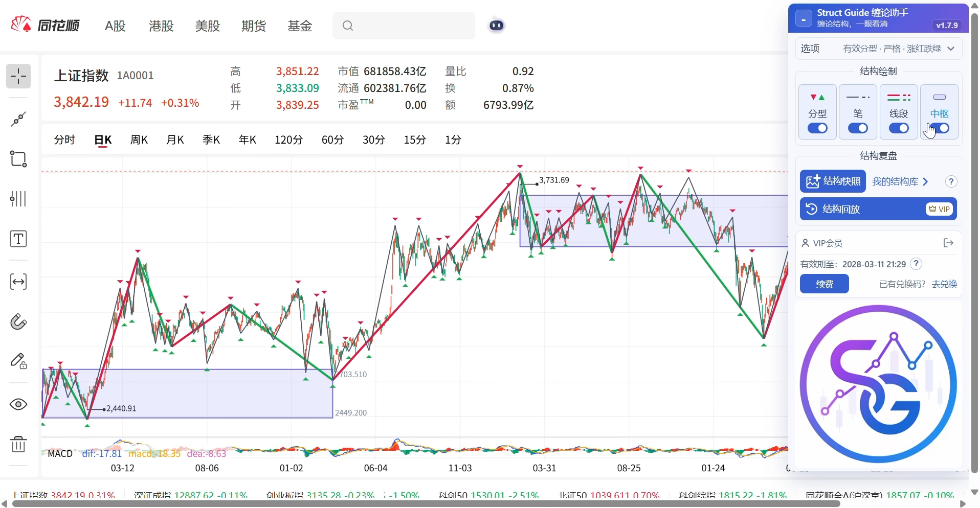Screen dimensions: 980x508
Task: Open the A股 menu
Action: pos(115,26)
